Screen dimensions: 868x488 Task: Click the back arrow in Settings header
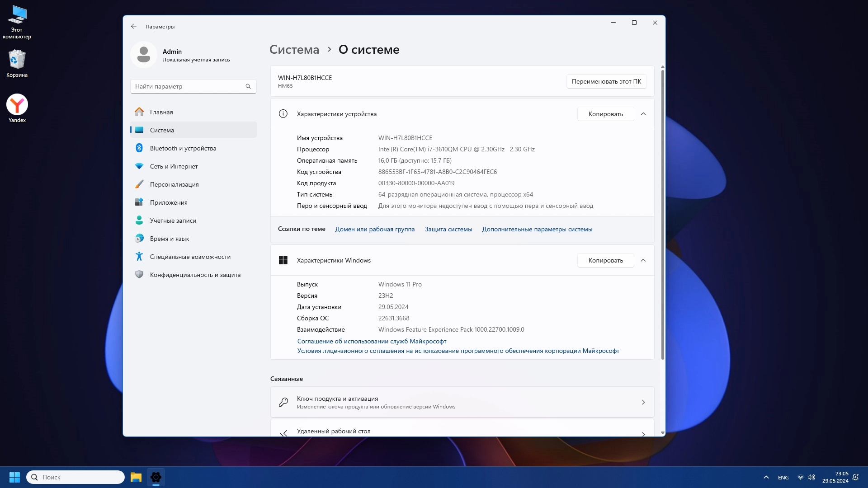click(134, 26)
